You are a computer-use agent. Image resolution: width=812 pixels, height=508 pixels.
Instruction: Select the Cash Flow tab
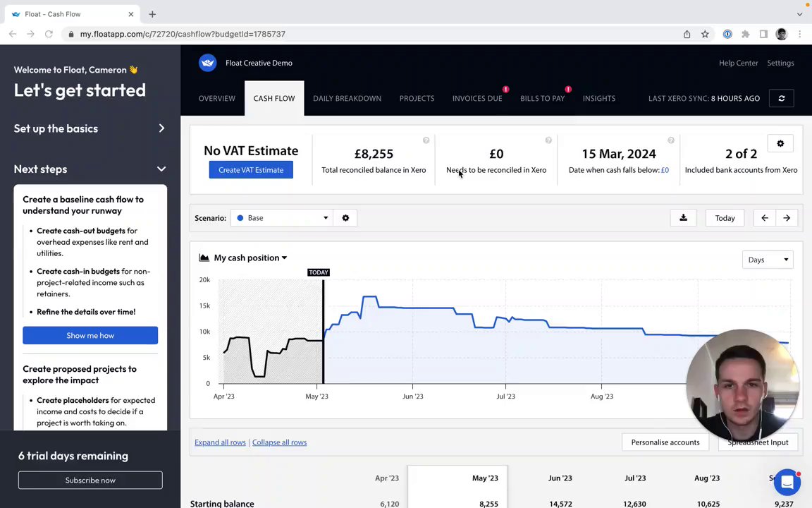coord(274,99)
